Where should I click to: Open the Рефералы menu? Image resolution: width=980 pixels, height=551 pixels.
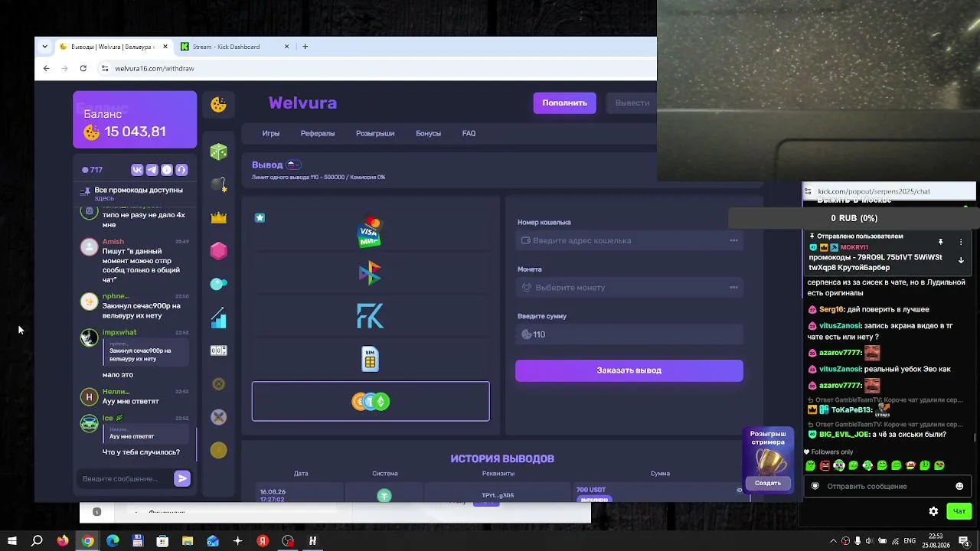coord(318,133)
